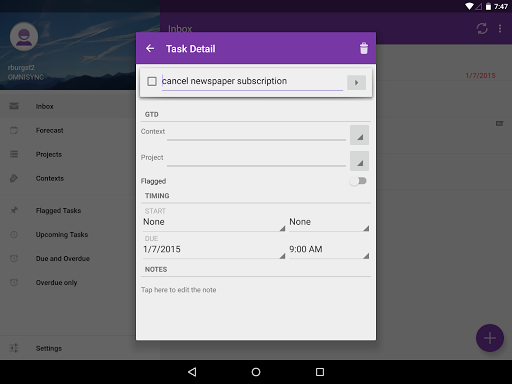Open the Context dropdown arrow
Image resolution: width=512 pixels, height=384 pixels.
(359, 135)
